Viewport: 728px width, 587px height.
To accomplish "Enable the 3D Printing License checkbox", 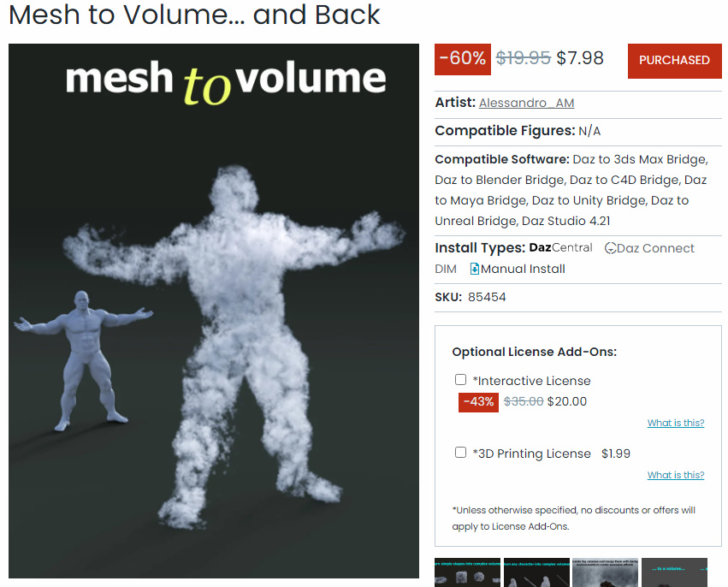I will coord(460,453).
